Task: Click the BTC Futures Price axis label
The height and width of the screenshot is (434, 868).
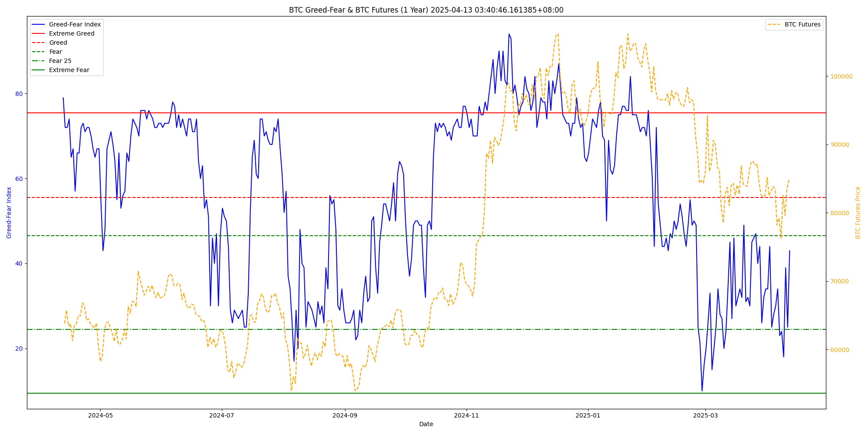Action: [x=858, y=213]
